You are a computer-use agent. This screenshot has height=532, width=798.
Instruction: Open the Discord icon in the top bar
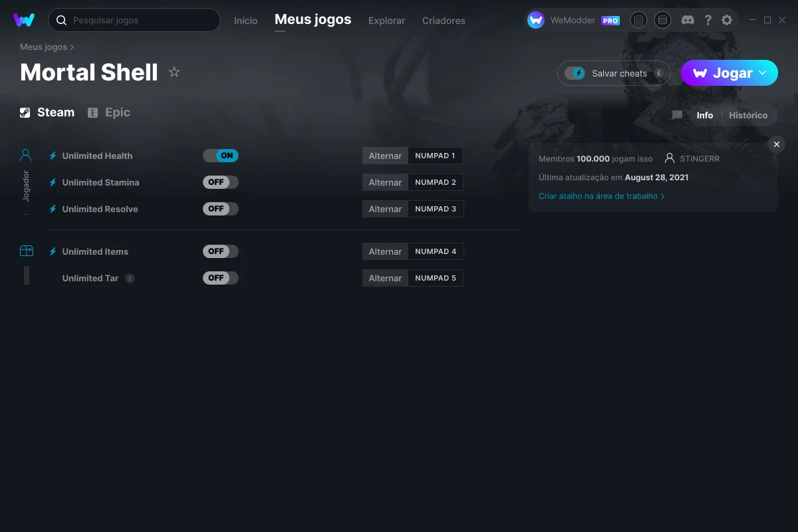pyautogui.click(x=688, y=20)
